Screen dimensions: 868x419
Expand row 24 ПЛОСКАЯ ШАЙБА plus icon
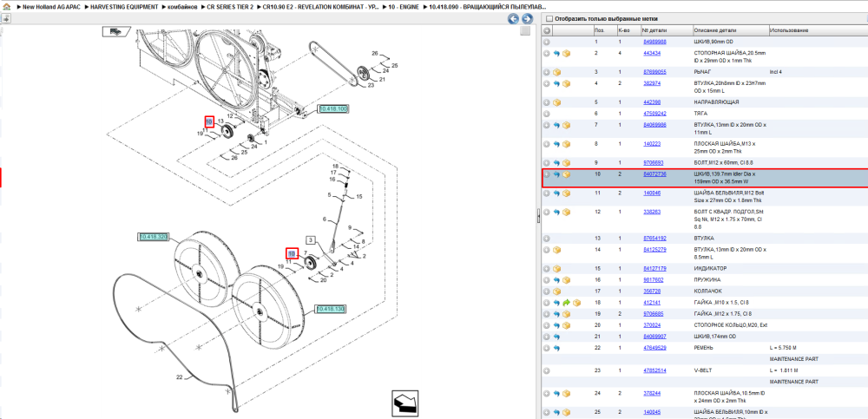click(x=546, y=394)
